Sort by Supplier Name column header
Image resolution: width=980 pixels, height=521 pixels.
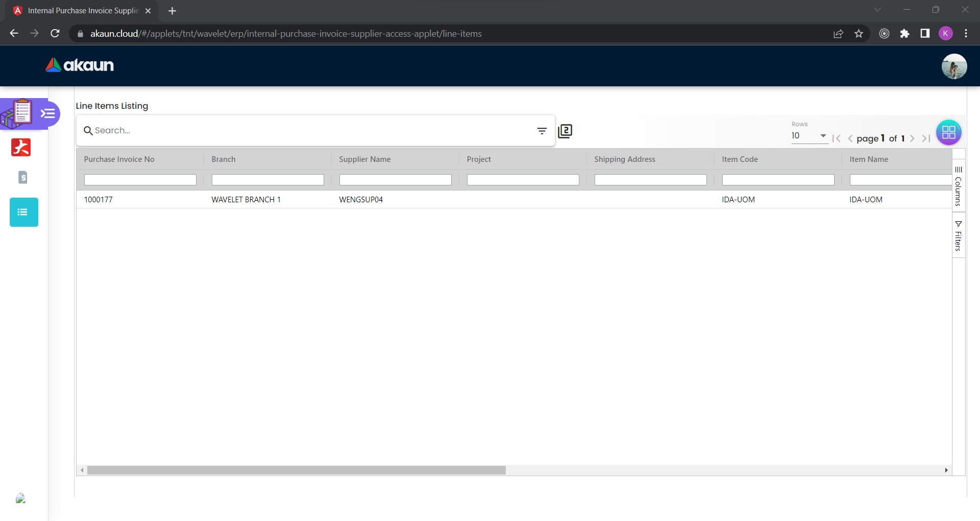pyautogui.click(x=365, y=159)
